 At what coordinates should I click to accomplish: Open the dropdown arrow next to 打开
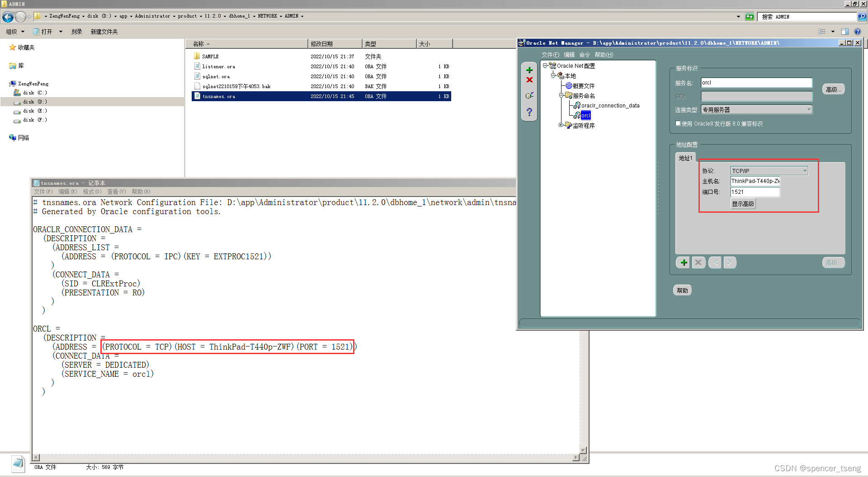[61, 32]
